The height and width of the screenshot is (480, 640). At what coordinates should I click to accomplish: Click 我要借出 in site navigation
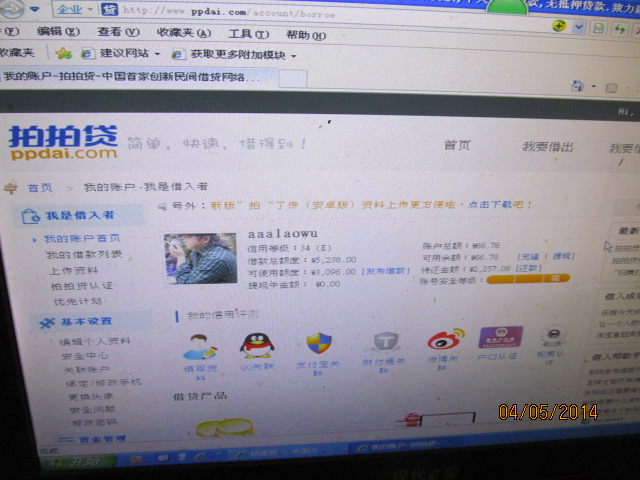(548, 147)
